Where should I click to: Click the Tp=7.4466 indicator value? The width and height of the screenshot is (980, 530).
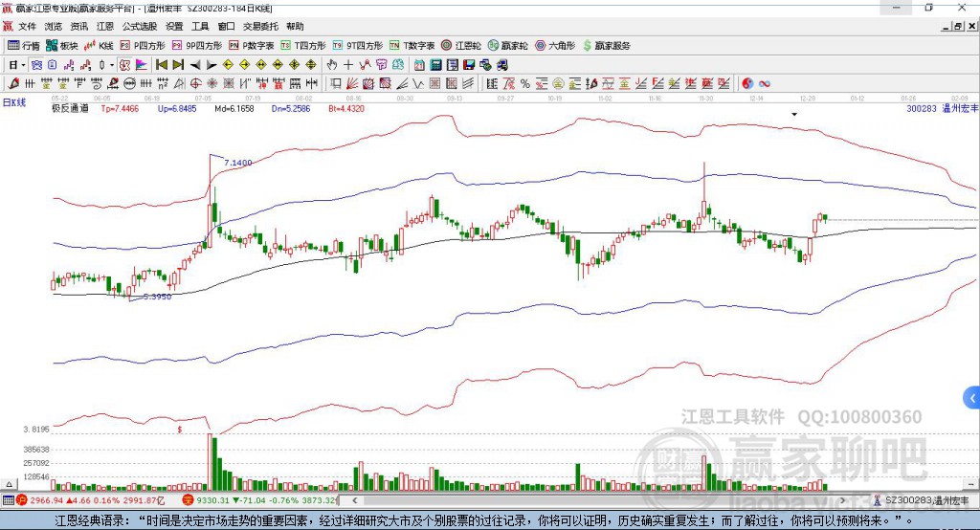pyautogui.click(x=120, y=109)
